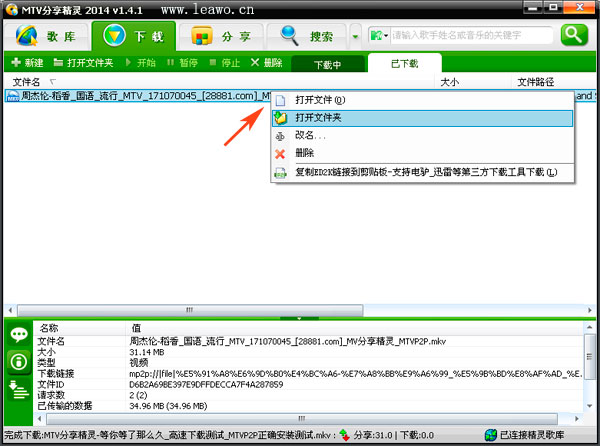Click the MTV分享精灵 title bar app icon
600x446 pixels.
(x=12, y=9)
